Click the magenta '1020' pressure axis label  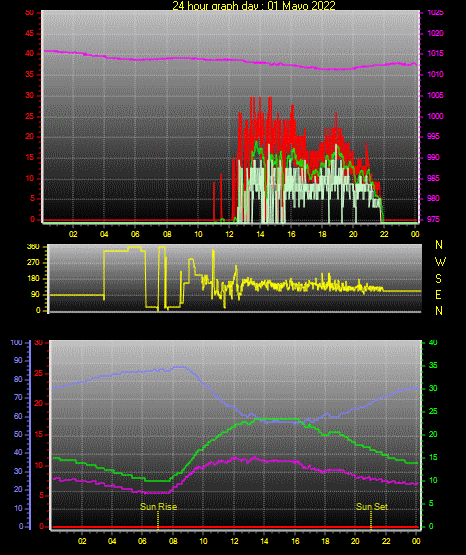click(x=435, y=33)
